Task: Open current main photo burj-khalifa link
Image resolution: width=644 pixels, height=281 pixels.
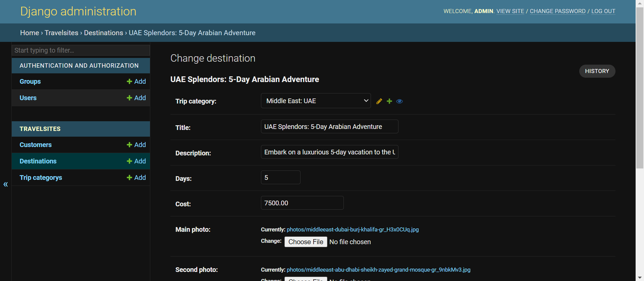Action: pos(353,229)
